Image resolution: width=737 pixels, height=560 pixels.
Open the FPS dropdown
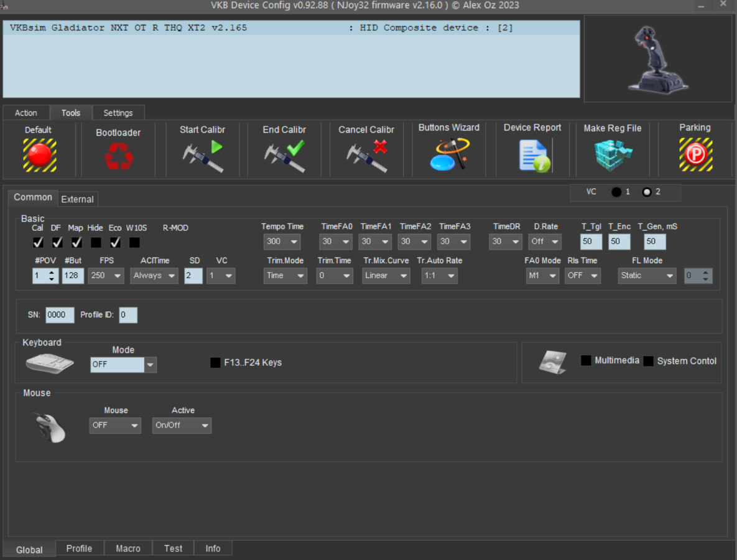(x=106, y=276)
